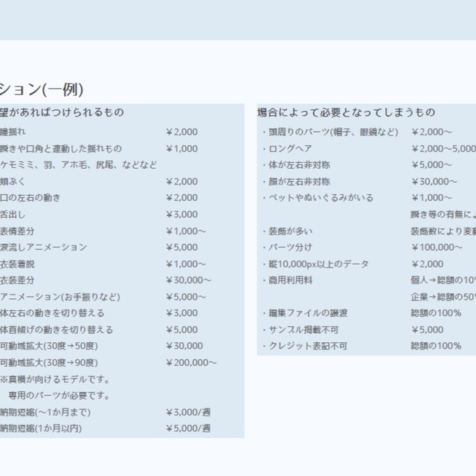The image size is (476, 476).
Task: Select the ¥200,000～ price text
Action: click(x=191, y=362)
